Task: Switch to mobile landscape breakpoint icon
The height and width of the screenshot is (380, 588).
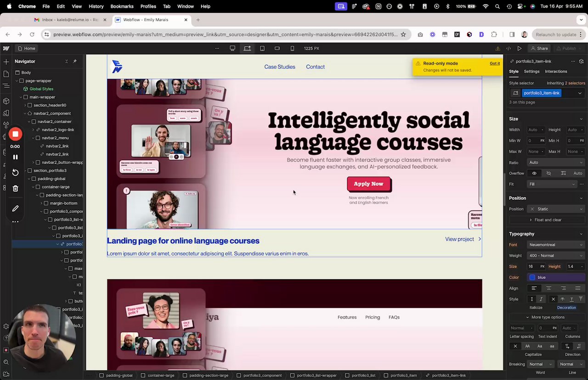Action: pyautogui.click(x=277, y=48)
